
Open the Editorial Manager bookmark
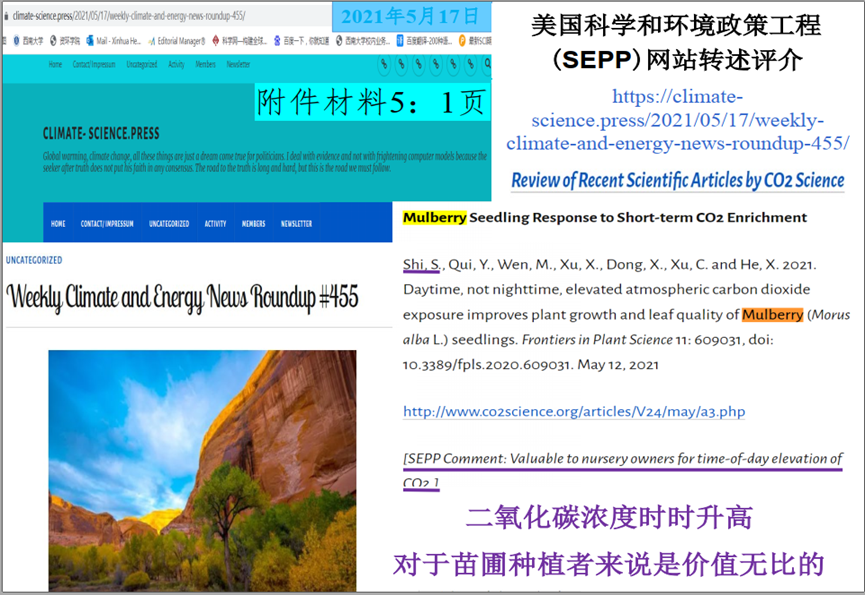(179, 41)
